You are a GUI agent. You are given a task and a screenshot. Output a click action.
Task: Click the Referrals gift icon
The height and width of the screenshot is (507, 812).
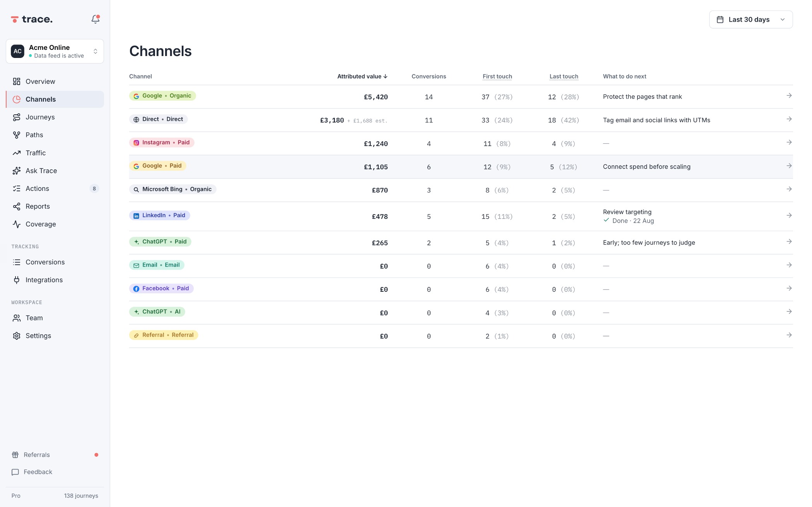point(15,455)
